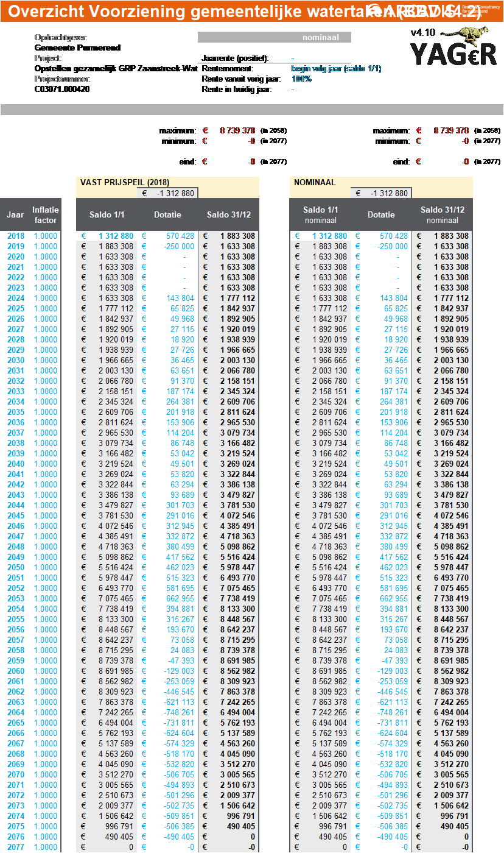Select Dotatie 24 083 in Nominaal table

396,650
